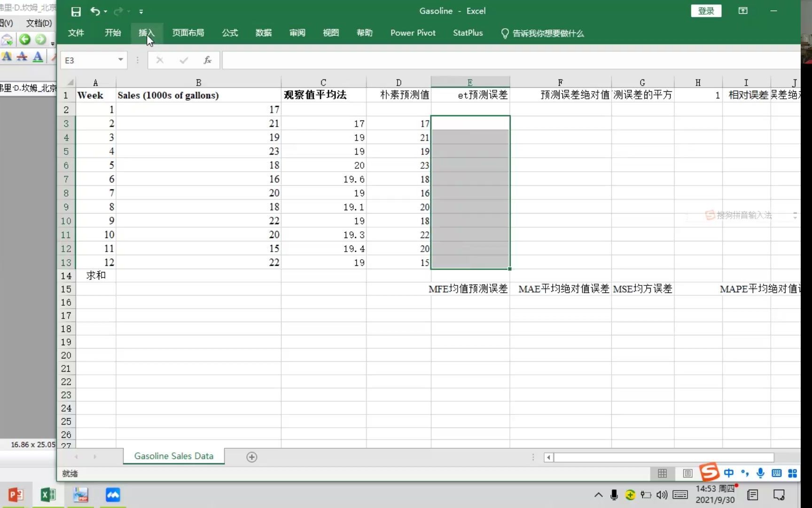Switch to Normal view in status bar
812x508 pixels.
(x=662, y=474)
